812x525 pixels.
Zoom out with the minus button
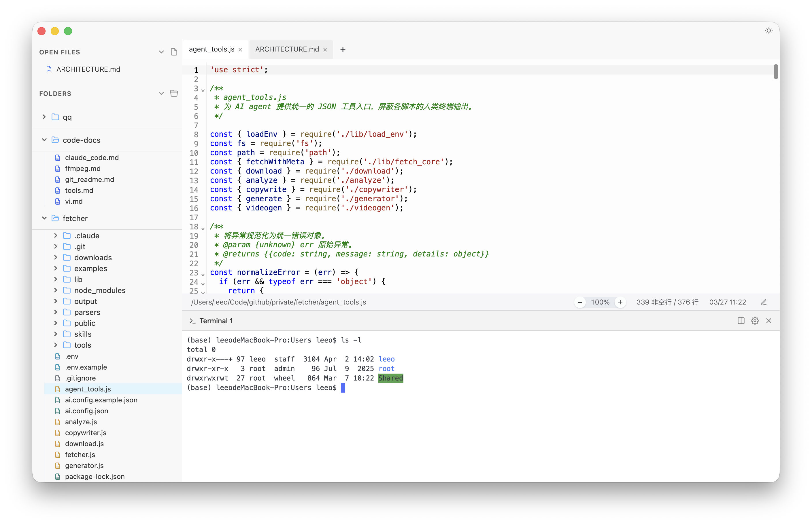tap(580, 303)
